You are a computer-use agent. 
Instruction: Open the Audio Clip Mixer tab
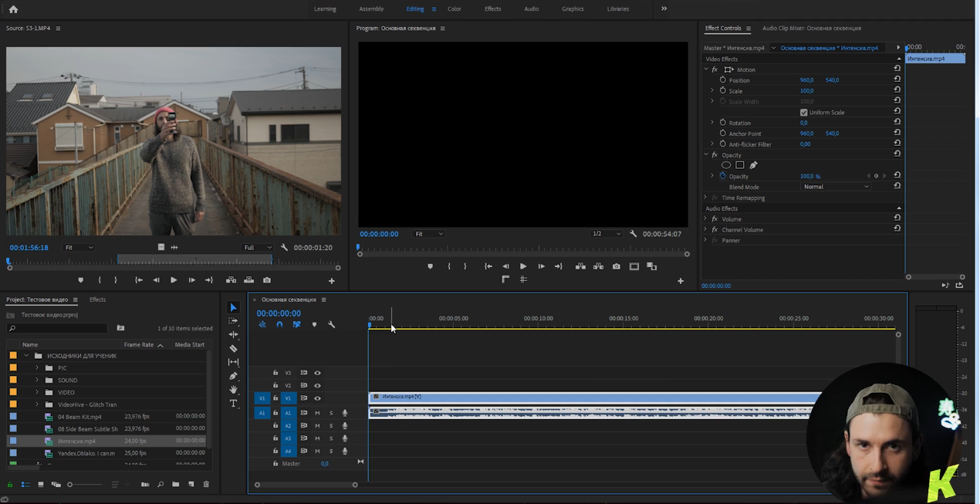pyautogui.click(x=811, y=29)
